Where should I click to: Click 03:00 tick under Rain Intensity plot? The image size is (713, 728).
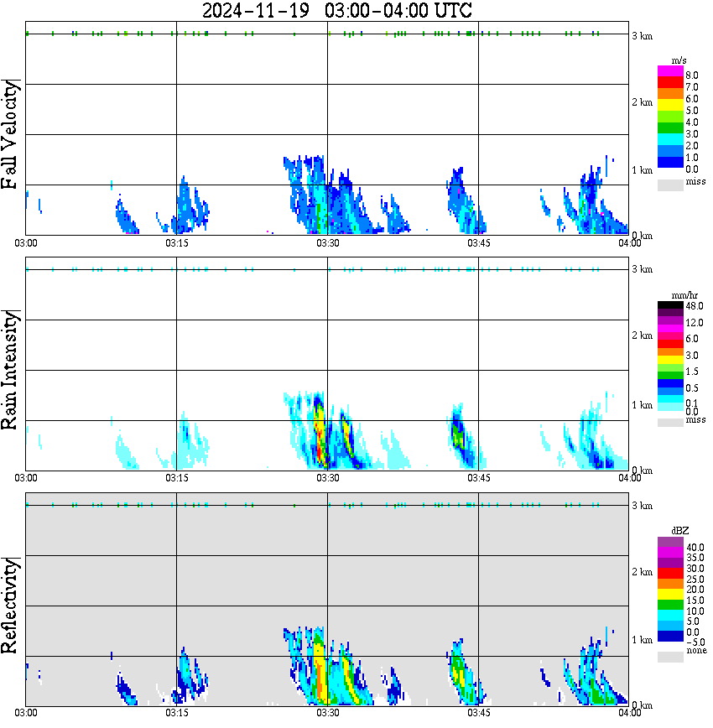pos(26,478)
